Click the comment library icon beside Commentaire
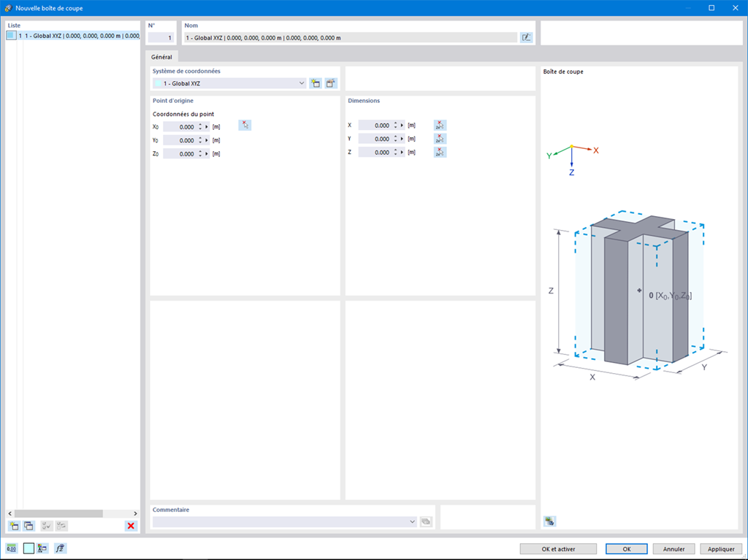This screenshot has height=560, width=748. pyautogui.click(x=426, y=522)
